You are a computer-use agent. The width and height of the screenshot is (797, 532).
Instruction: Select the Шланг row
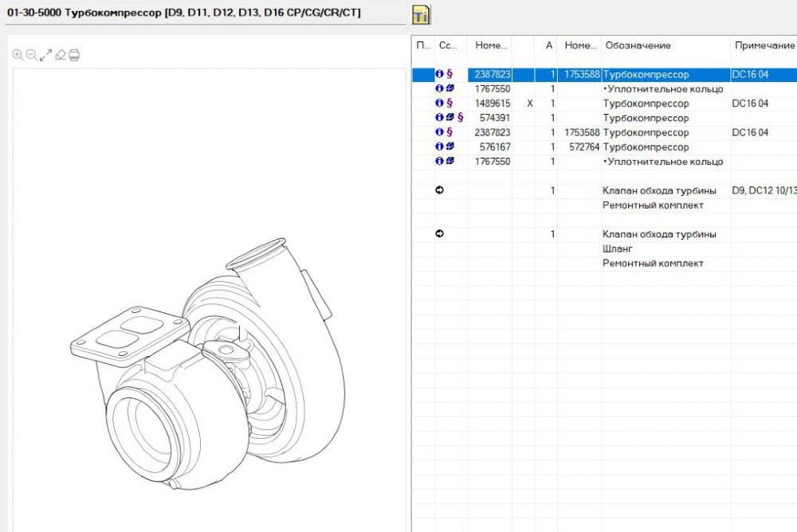(618, 248)
